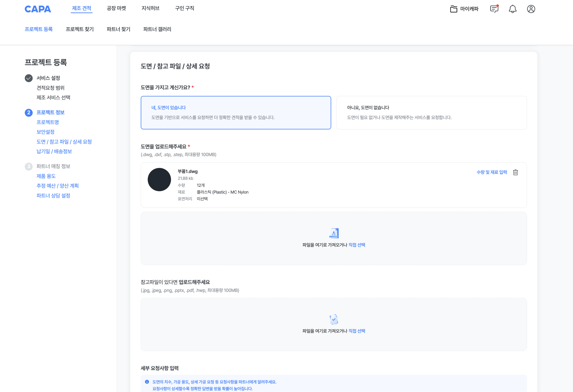
Task: Select '아니요, 도면이 없습니다' option
Action: (x=431, y=113)
